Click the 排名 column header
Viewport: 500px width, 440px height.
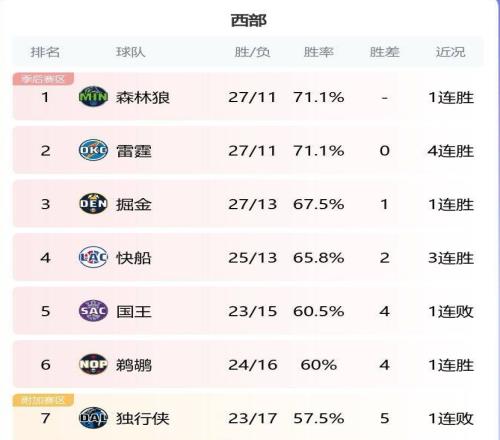45,52
